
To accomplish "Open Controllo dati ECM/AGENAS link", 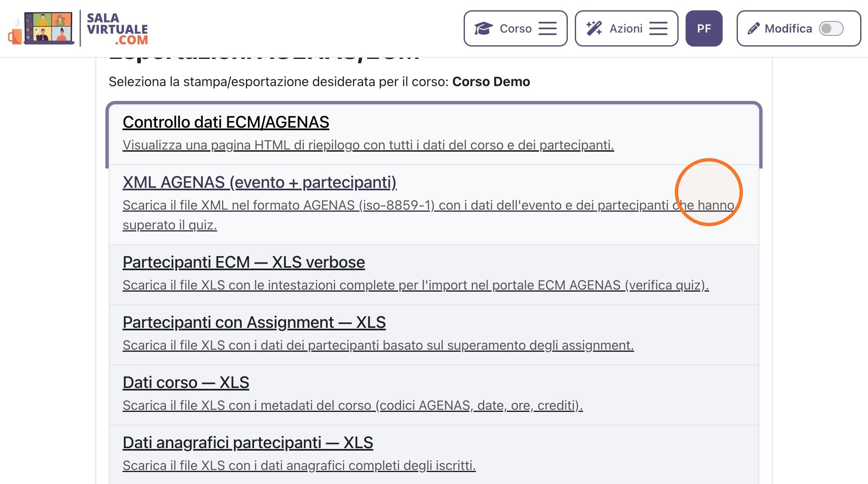I will 226,122.
